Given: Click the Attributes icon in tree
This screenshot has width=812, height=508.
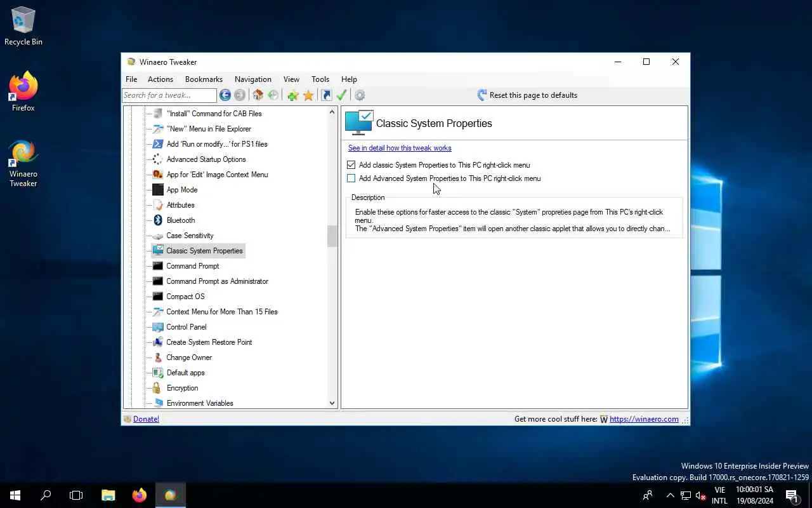Looking at the screenshot, I should click(x=158, y=205).
